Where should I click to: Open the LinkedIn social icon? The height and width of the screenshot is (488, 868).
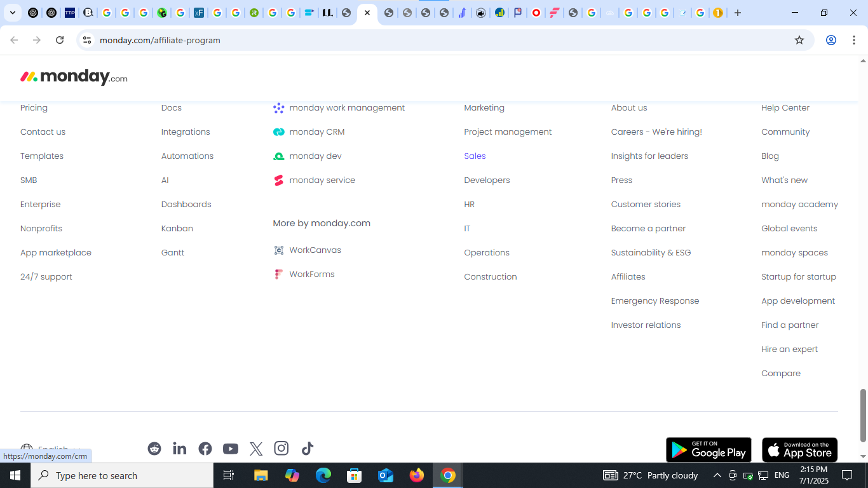click(180, 449)
